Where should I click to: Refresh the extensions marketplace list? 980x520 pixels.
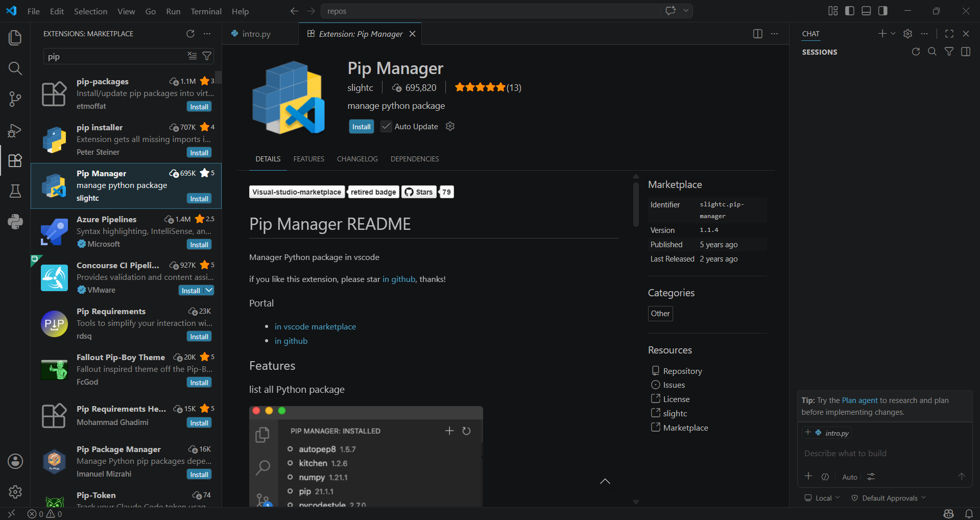point(190,34)
